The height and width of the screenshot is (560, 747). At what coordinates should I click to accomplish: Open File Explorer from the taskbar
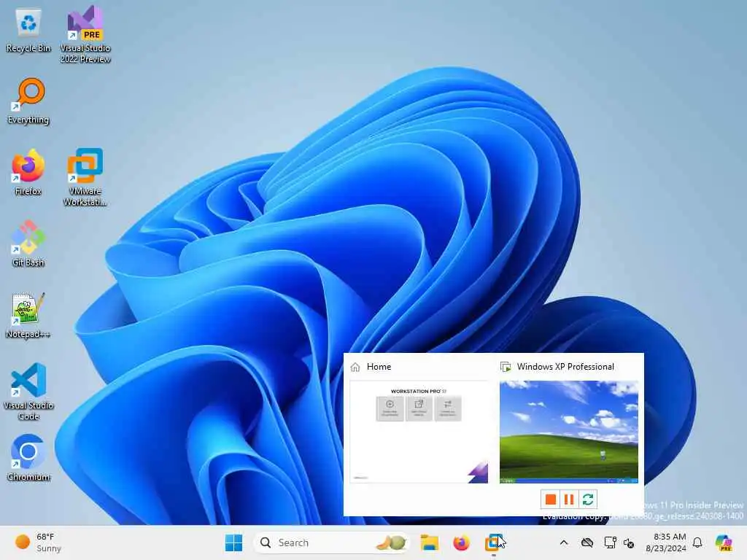[x=429, y=542]
